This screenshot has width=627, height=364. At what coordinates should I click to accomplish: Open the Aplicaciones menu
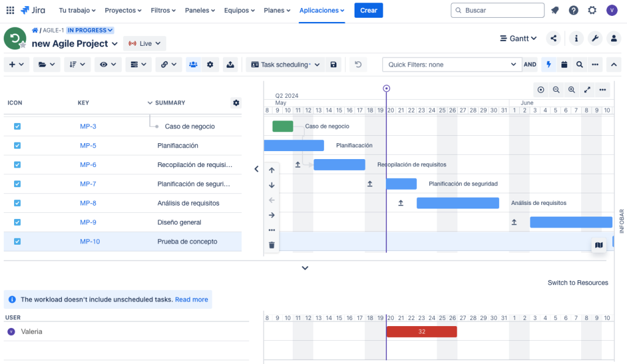click(321, 10)
